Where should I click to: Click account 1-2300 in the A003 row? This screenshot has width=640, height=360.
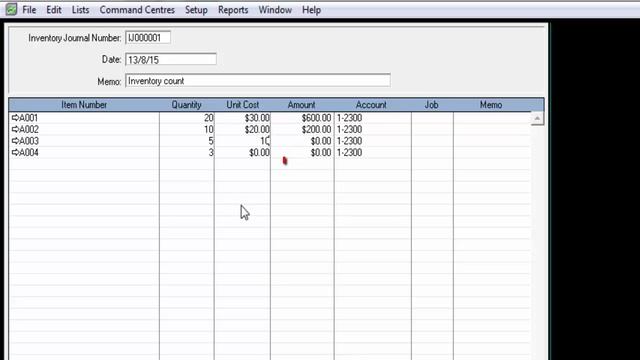tap(373, 141)
